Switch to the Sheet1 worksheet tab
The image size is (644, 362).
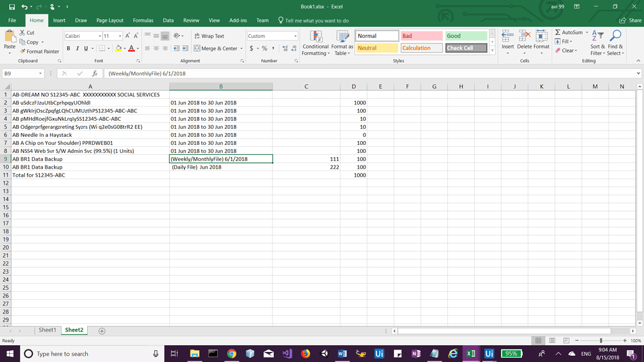[47, 330]
